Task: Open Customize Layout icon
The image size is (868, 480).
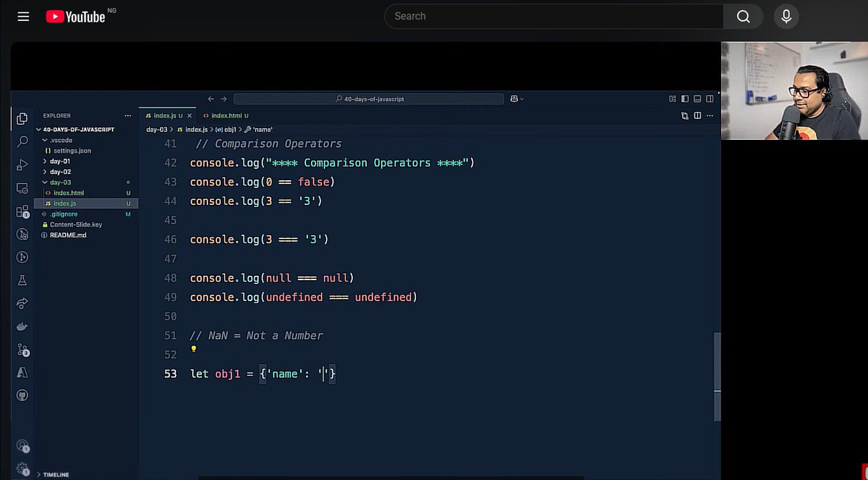Action: coord(673,98)
